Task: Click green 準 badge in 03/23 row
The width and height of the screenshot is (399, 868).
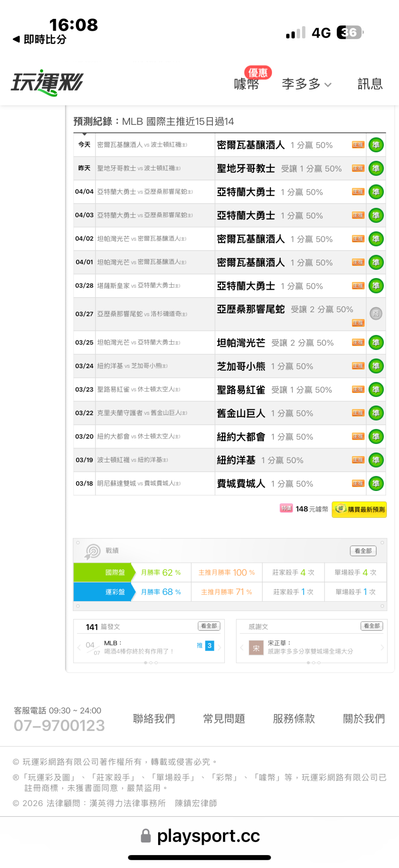Action: pyautogui.click(x=376, y=390)
